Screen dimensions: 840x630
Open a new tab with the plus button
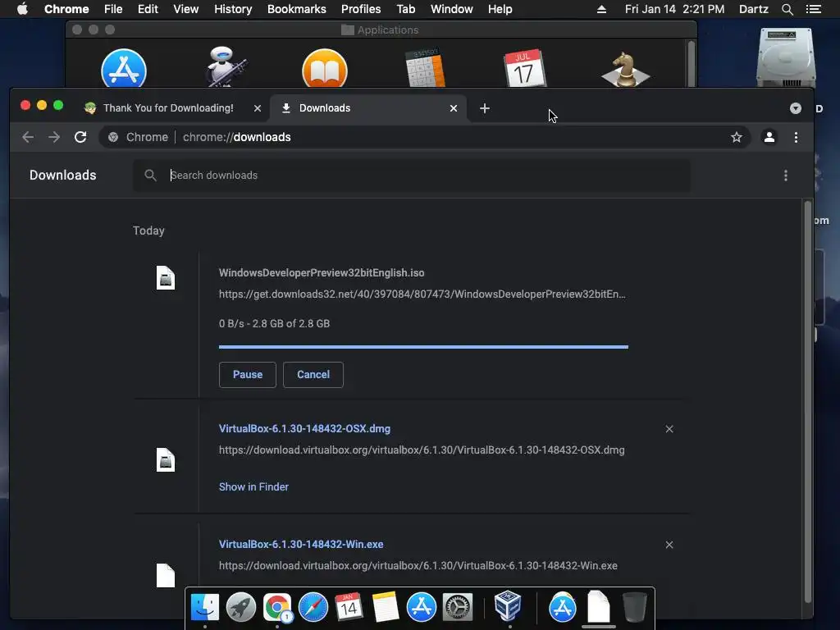click(485, 108)
